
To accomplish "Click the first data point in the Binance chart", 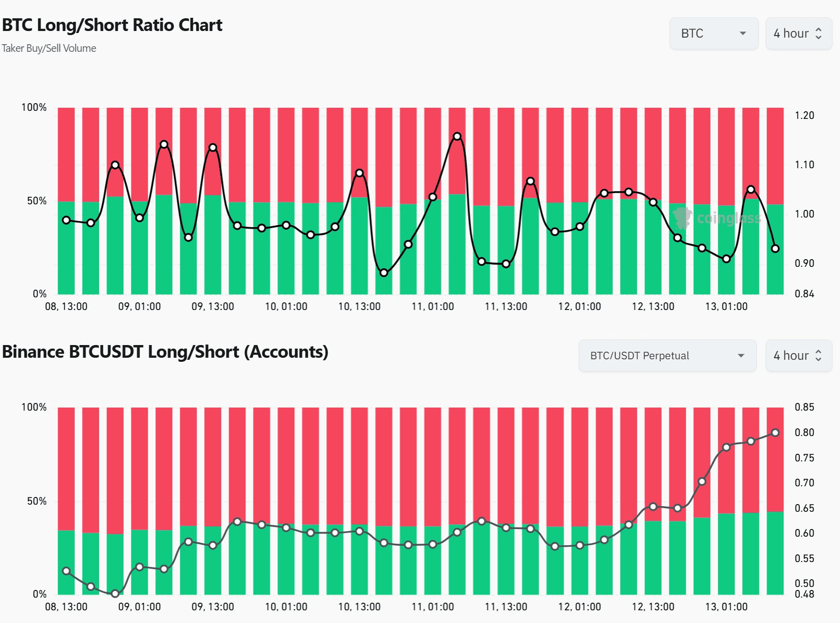I will click(66, 571).
